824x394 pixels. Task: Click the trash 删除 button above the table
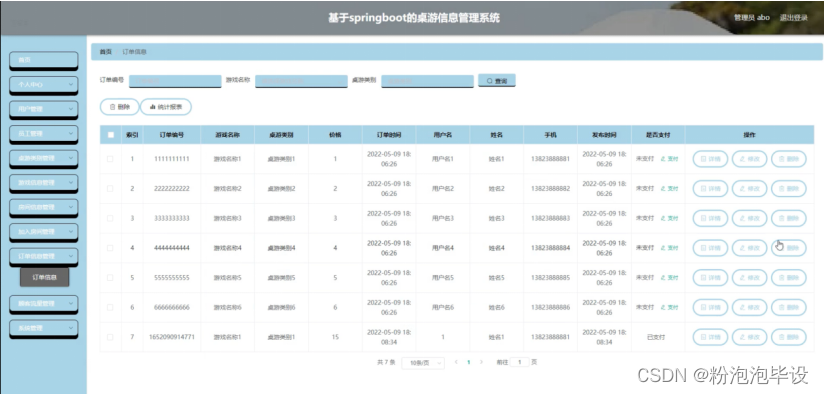pos(119,107)
